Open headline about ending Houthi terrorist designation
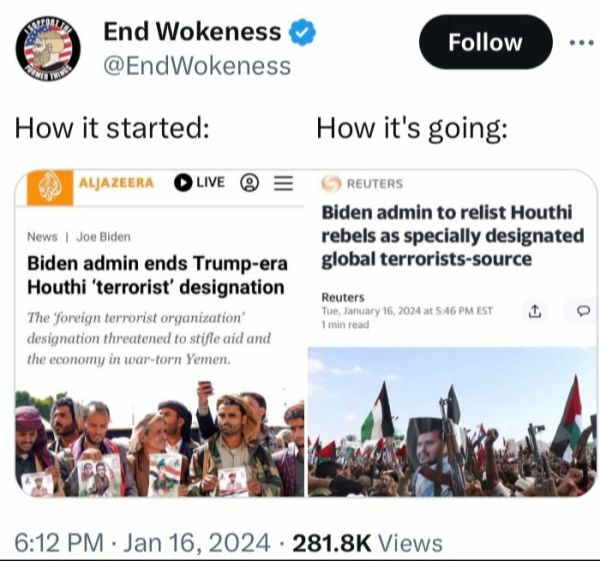Image resolution: width=600 pixels, height=561 pixels. pos(157,275)
